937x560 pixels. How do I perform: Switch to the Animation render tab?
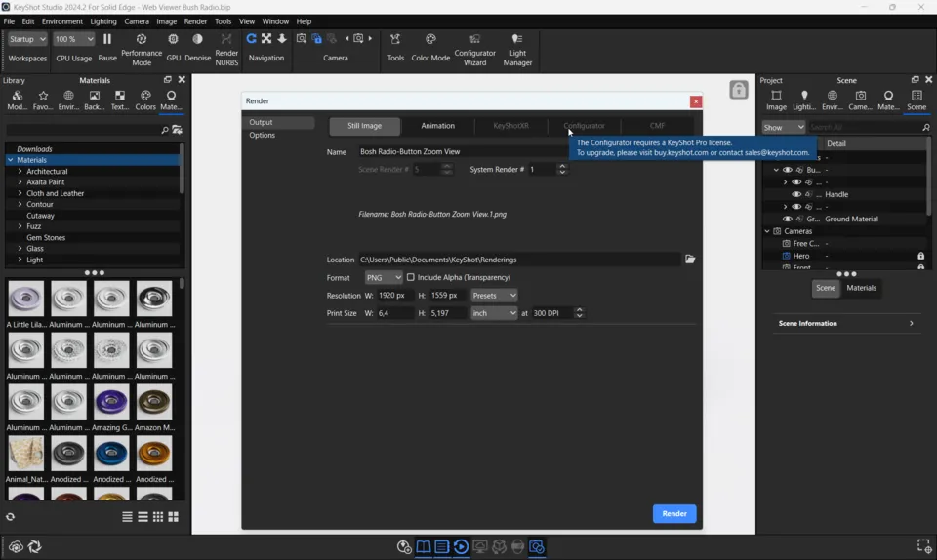[437, 126]
